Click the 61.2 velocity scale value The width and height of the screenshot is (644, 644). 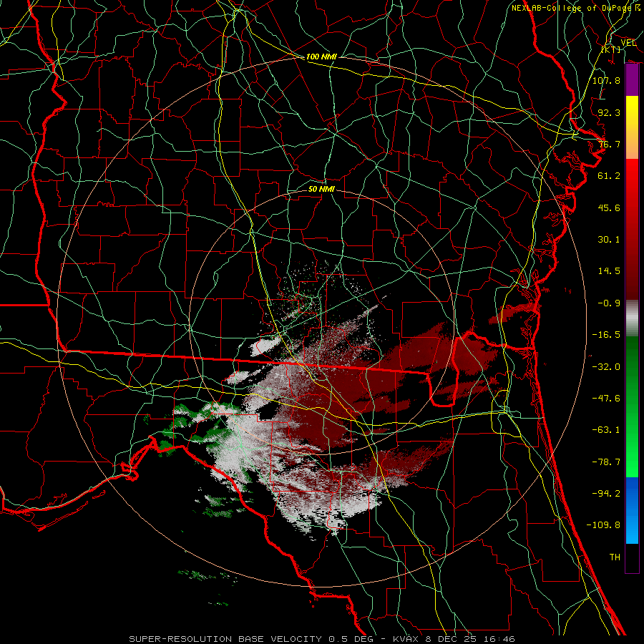609,176
